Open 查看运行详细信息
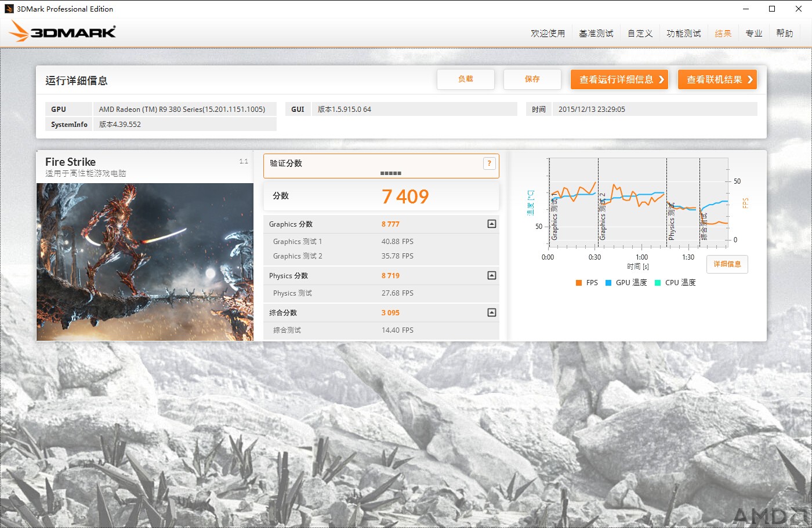The image size is (812, 528). 619,79
